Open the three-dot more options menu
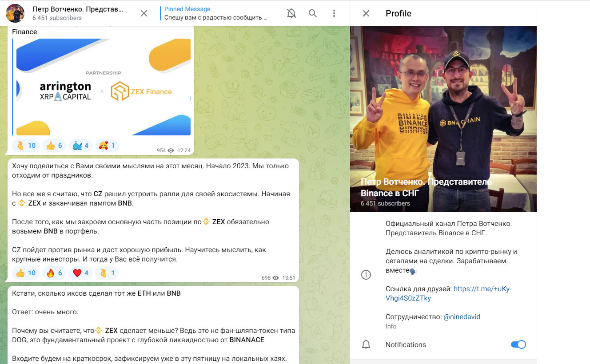Screen dimensions: 590x364 click(x=334, y=13)
